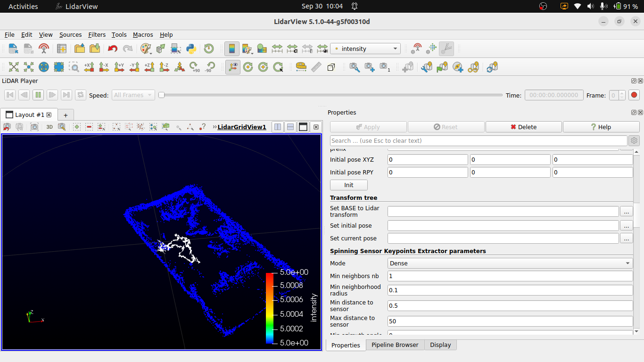Toggle orientation axes visibility icon

coord(231,67)
